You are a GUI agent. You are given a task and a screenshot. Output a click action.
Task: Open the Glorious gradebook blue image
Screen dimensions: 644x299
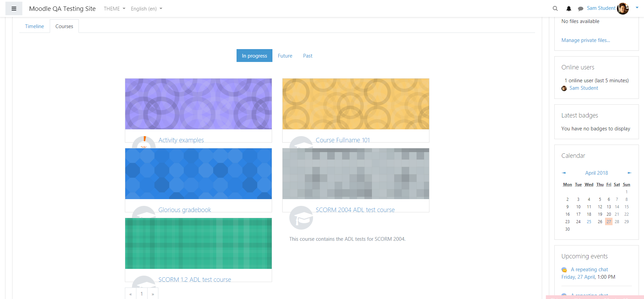(198, 173)
